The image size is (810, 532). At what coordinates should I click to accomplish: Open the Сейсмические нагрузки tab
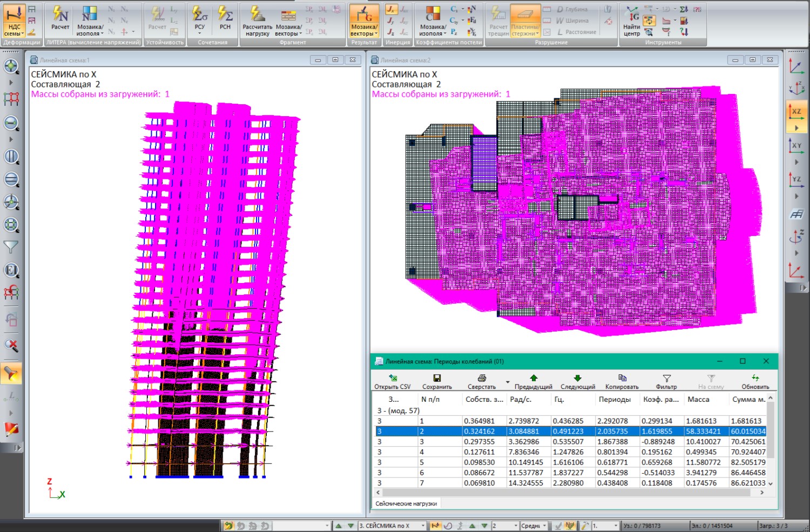(x=406, y=503)
